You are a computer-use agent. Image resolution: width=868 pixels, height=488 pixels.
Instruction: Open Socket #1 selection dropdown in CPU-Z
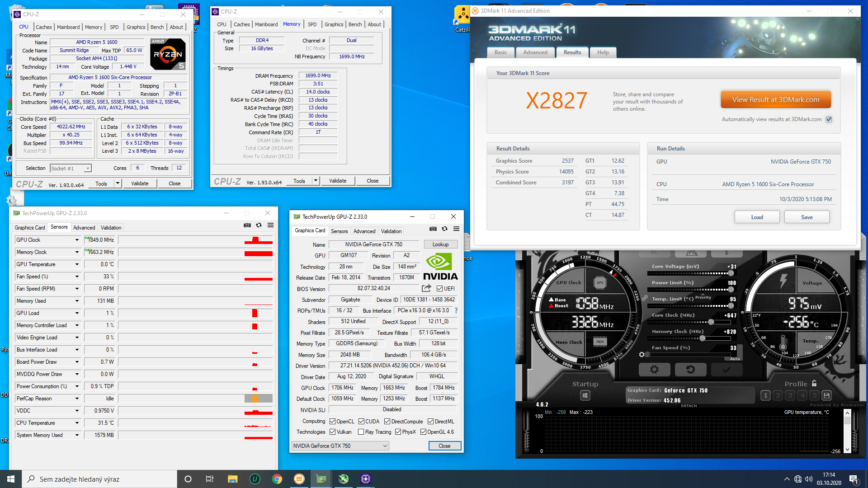point(71,168)
